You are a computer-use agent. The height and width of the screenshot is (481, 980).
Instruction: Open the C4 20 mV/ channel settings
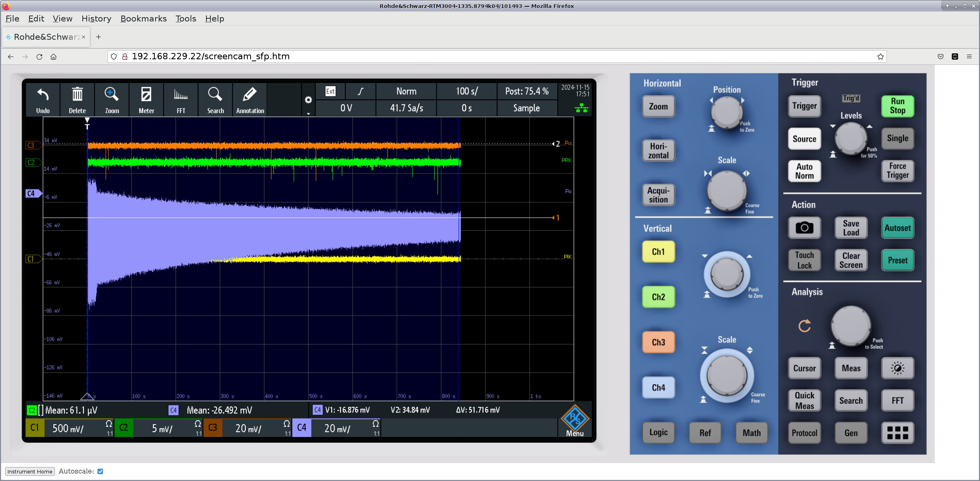(336, 428)
